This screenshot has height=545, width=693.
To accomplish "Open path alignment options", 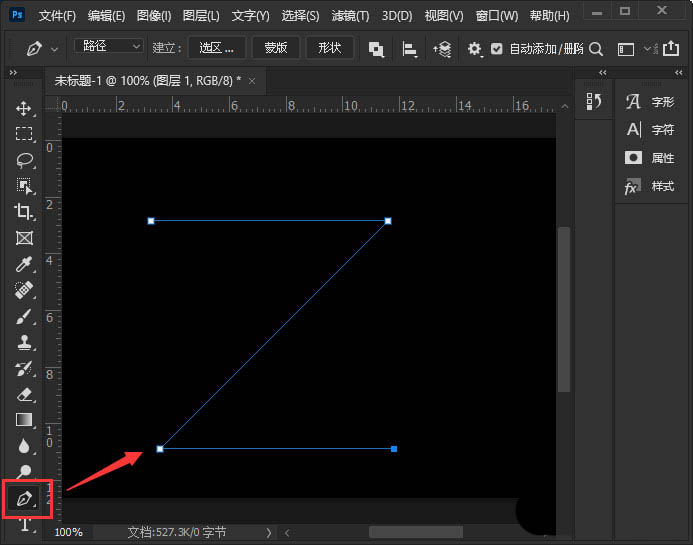I will pos(409,49).
